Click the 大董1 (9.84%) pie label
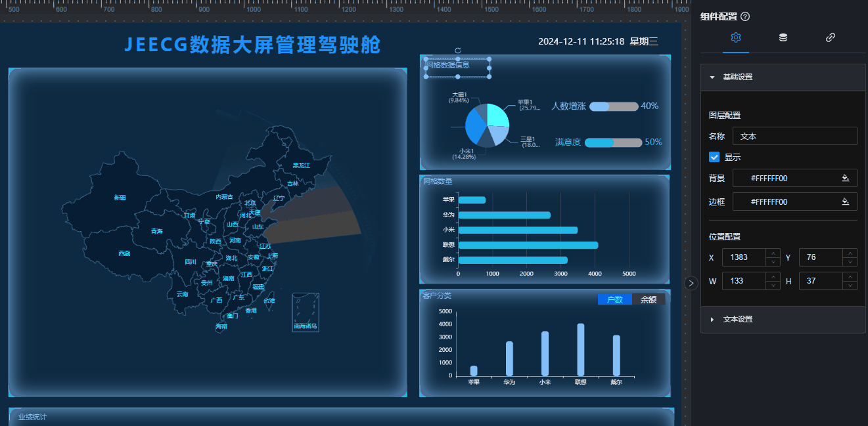This screenshot has width=868, height=426. tap(459, 97)
